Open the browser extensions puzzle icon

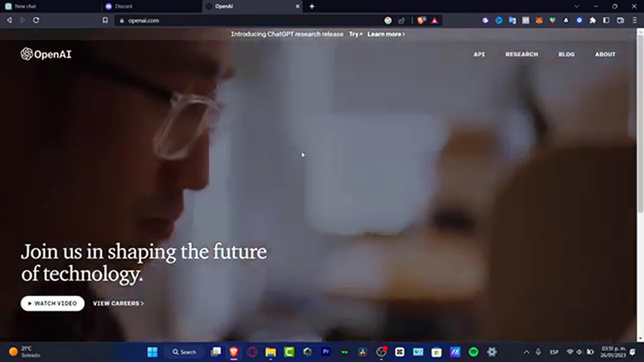[592, 20]
